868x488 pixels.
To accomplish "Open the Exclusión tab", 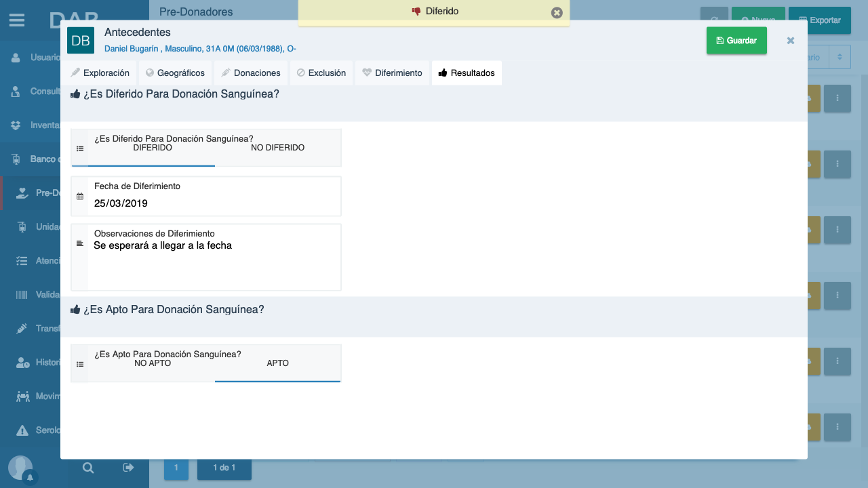I will (x=321, y=73).
